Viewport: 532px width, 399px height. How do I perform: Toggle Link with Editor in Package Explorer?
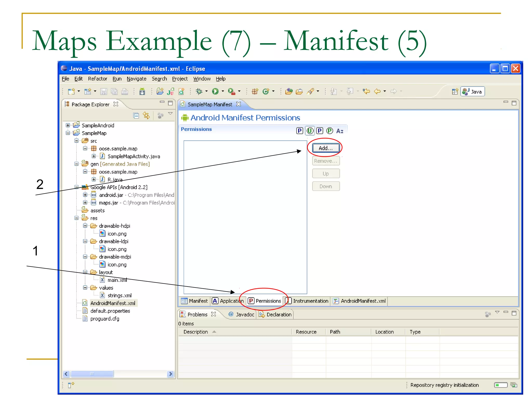(146, 116)
